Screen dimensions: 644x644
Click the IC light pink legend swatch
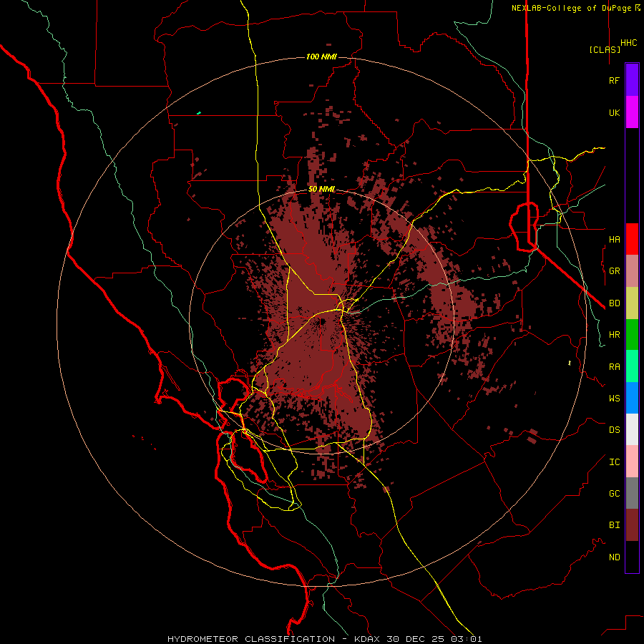coord(632,462)
